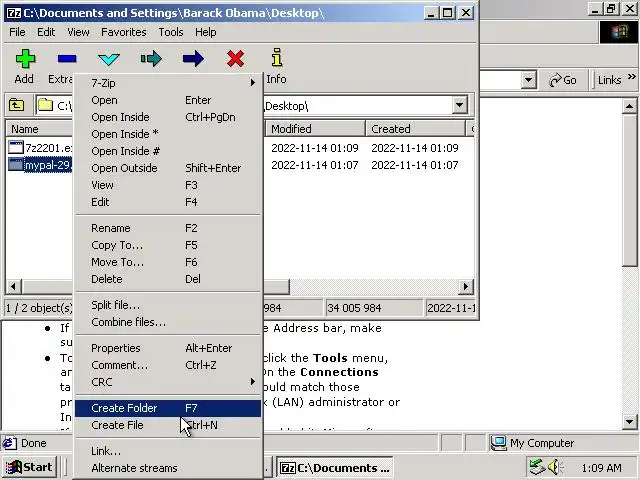Select View F3 context menu entry

pos(168,185)
